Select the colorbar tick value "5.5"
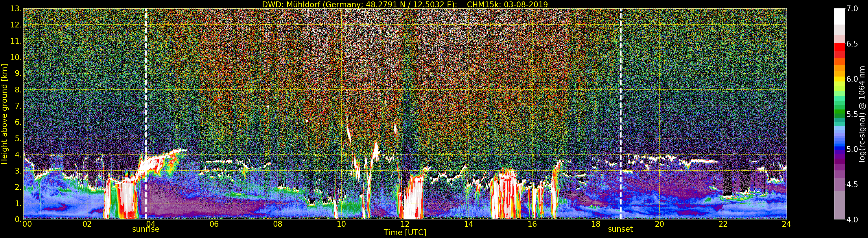The image size is (868, 238). [x=852, y=114]
